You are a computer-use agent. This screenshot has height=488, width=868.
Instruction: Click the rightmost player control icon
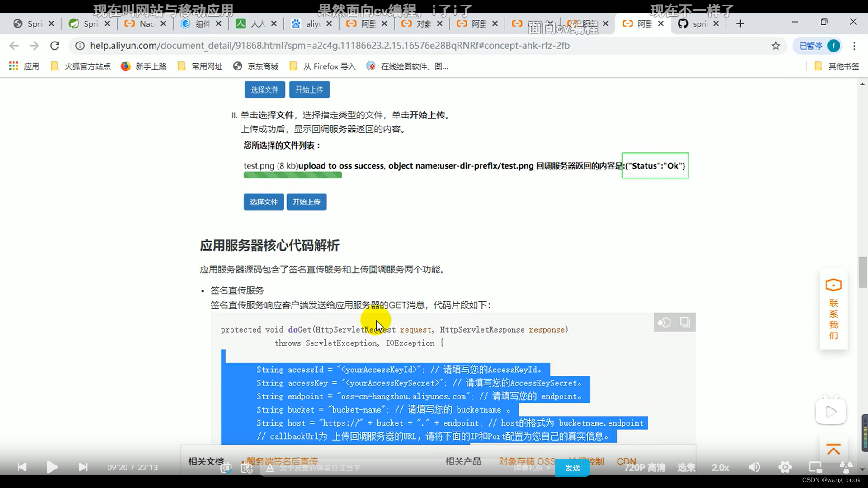846,467
